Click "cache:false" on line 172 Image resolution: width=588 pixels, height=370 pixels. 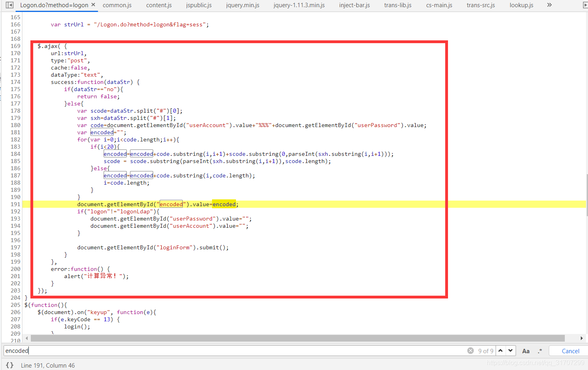[69, 68]
